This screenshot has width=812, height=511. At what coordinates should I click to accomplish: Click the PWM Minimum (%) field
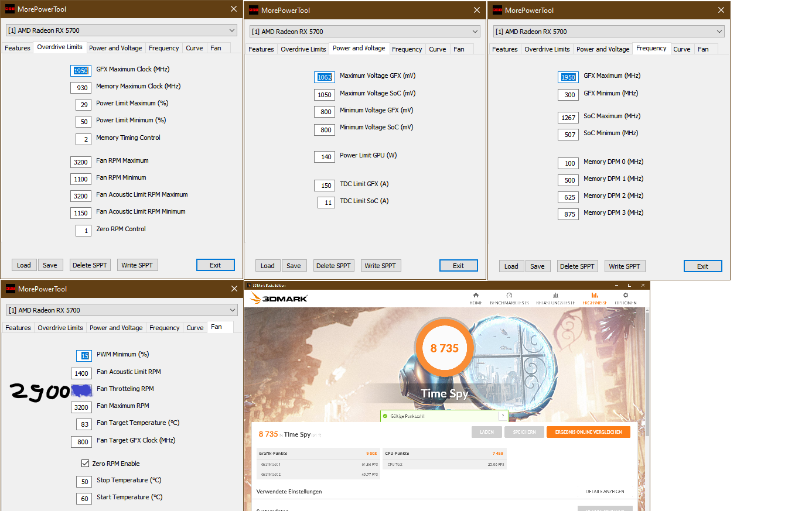click(x=84, y=356)
